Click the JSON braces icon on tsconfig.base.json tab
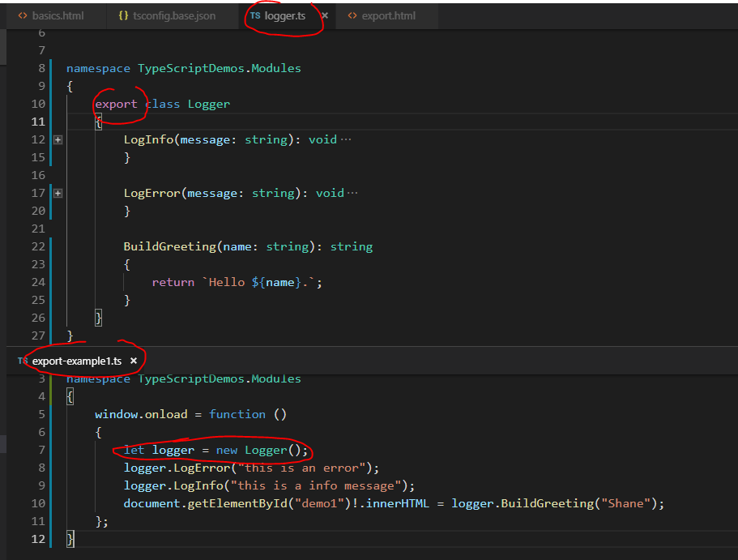 coord(123,16)
